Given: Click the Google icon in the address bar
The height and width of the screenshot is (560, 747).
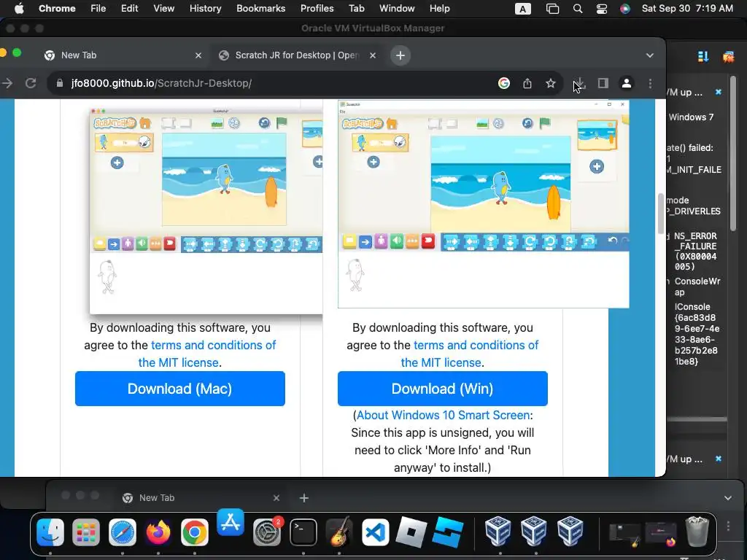Looking at the screenshot, I should click(503, 83).
